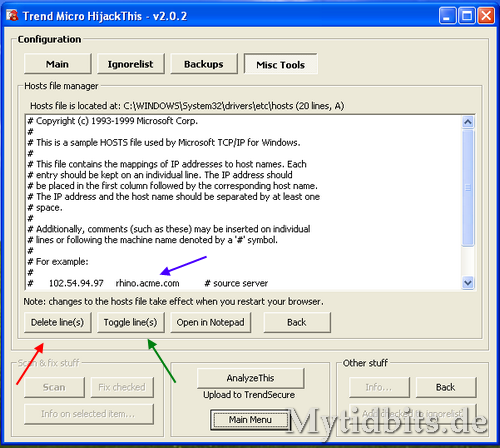Click the disabled Info... button

(x=379, y=387)
